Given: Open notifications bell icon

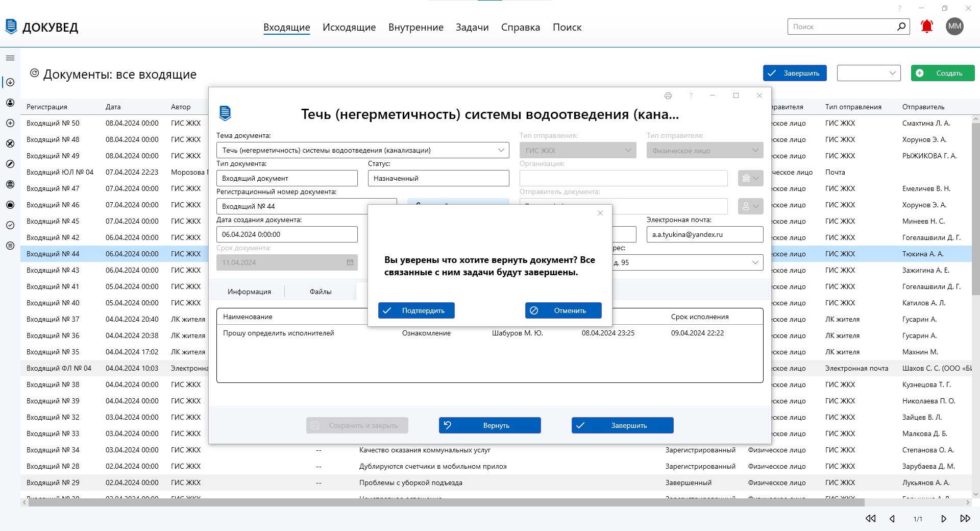Looking at the screenshot, I should (927, 27).
